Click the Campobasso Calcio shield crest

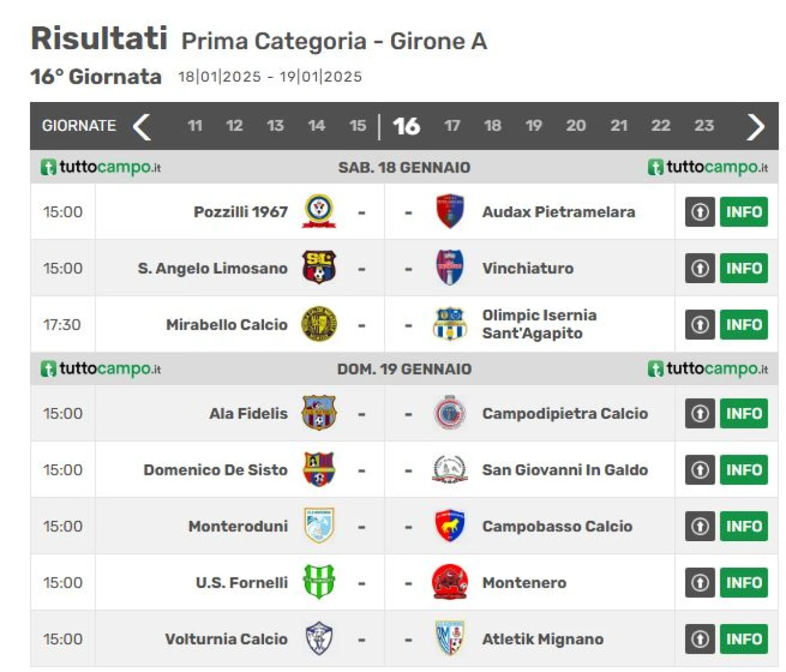[449, 526]
